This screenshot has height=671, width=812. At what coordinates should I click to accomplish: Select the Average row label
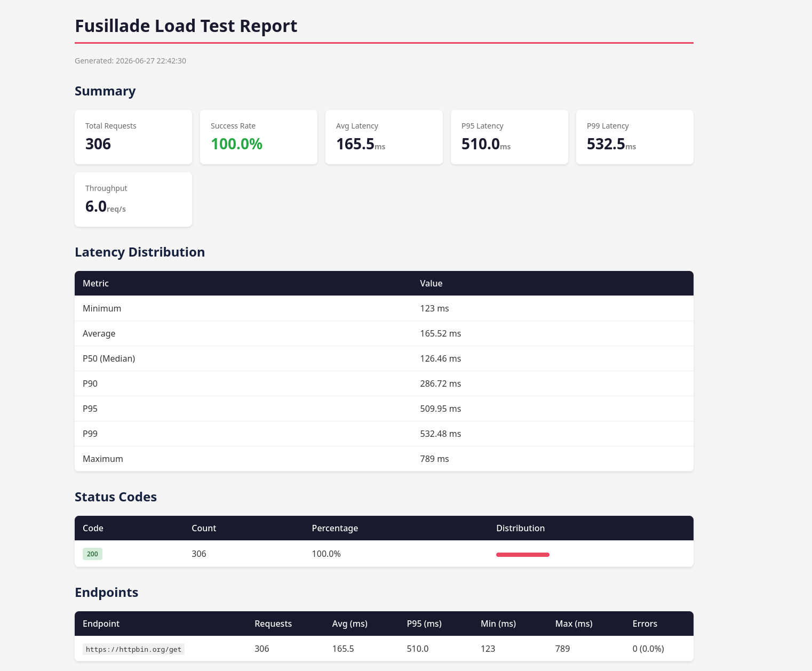pyautogui.click(x=99, y=333)
